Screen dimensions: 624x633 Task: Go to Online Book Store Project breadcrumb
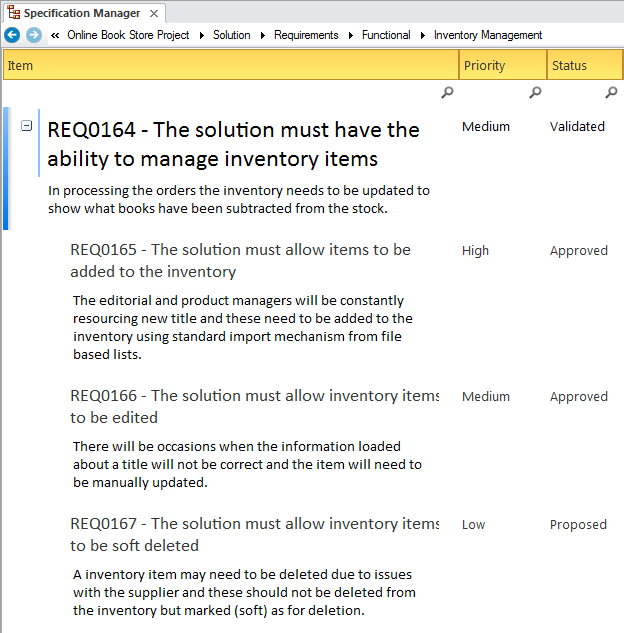[128, 35]
